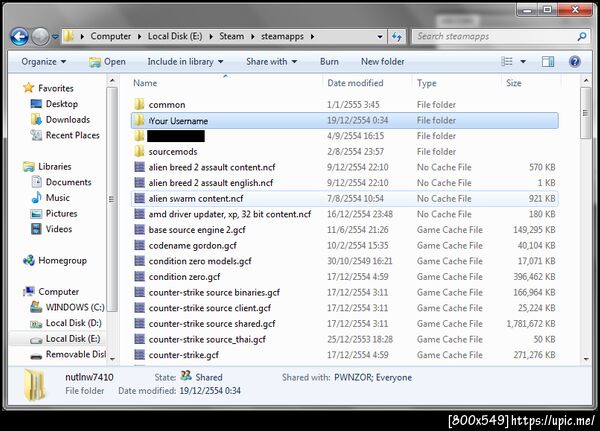The image size is (600, 431).
Task: Click the Documents library icon
Action: point(36,182)
